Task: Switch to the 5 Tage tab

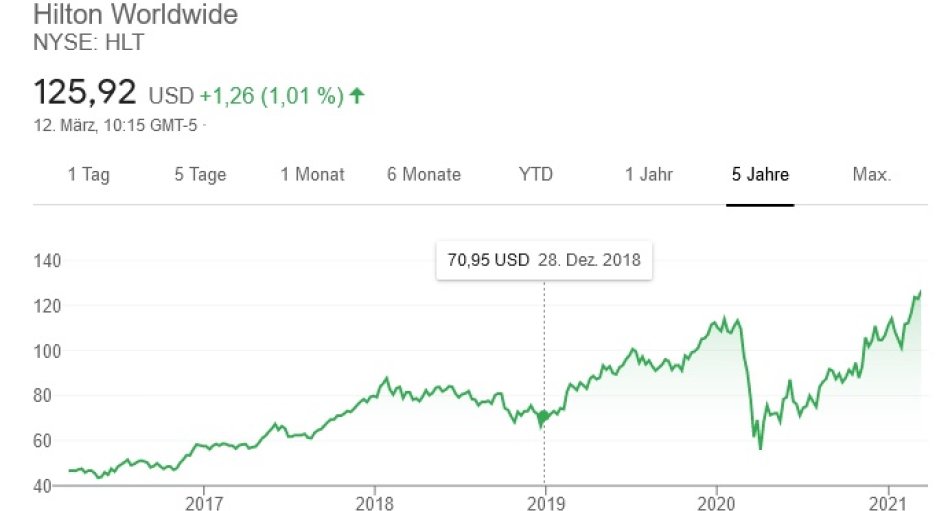Action: point(200,174)
